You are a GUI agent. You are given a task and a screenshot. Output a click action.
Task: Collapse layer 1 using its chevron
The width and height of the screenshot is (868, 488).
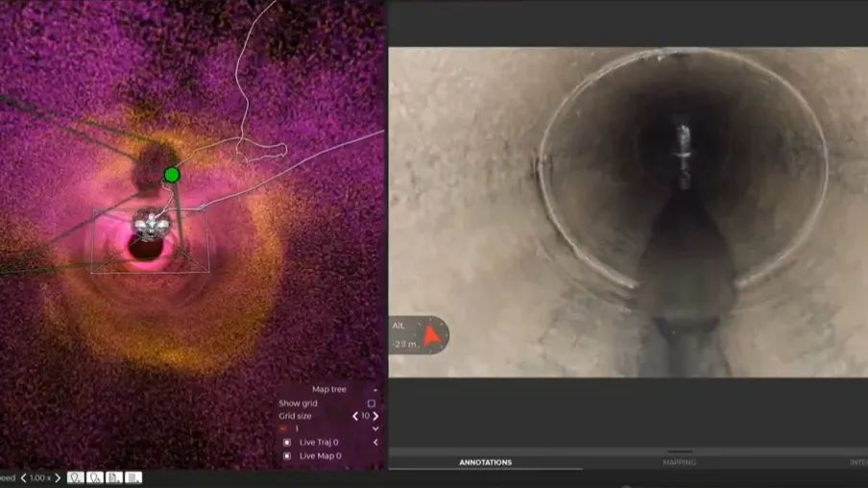tap(374, 428)
